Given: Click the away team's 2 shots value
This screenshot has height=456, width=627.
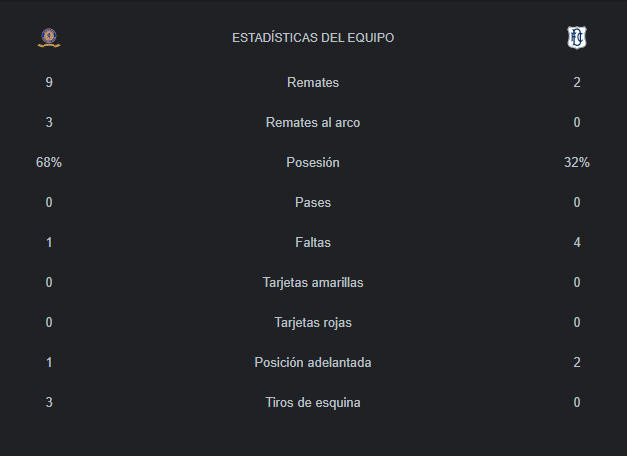Looking at the screenshot, I should 577,82.
